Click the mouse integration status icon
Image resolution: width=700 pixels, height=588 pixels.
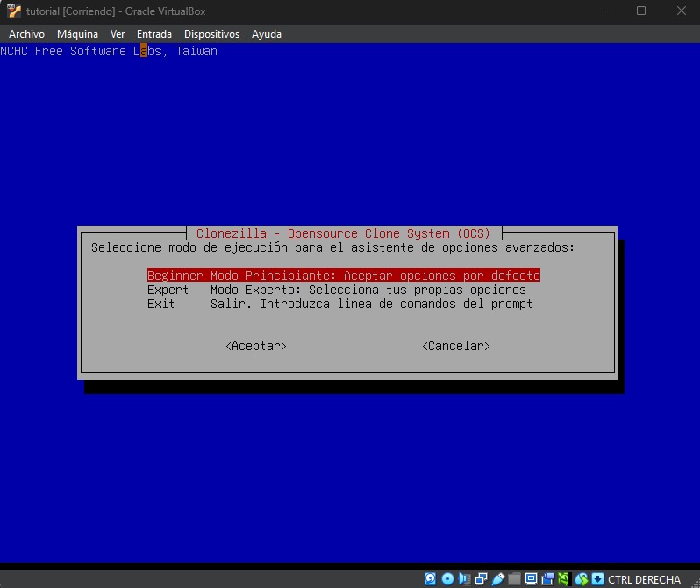click(x=582, y=579)
